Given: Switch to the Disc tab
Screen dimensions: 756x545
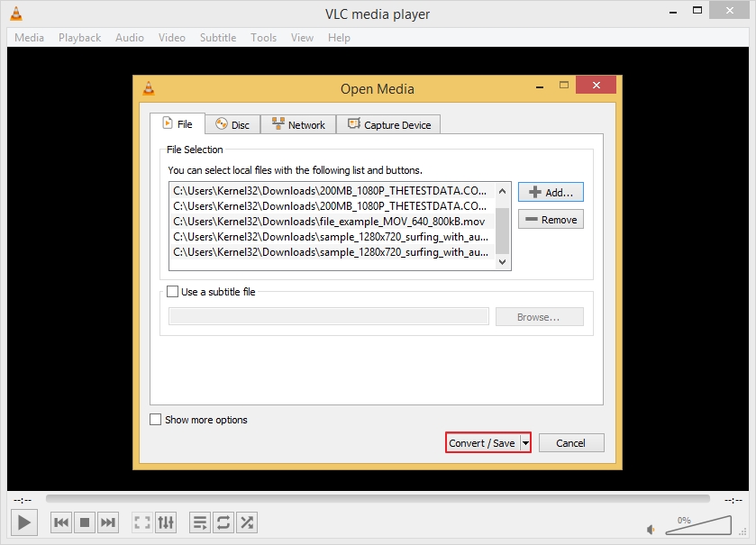Looking at the screenshot, I should coord(232,124).
